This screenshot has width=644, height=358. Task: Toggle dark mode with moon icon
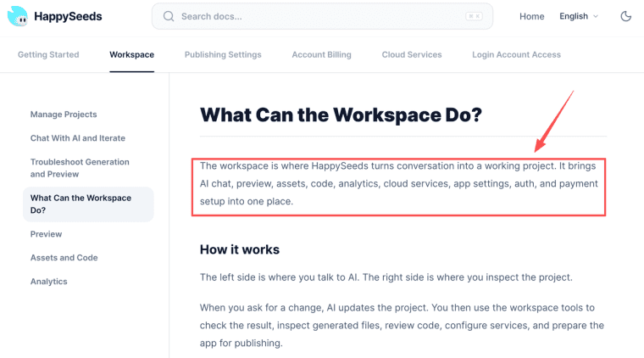click(625, 16)
